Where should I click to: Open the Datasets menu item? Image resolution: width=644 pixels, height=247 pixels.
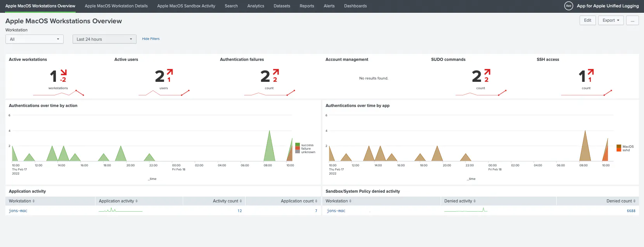point(282,6)
